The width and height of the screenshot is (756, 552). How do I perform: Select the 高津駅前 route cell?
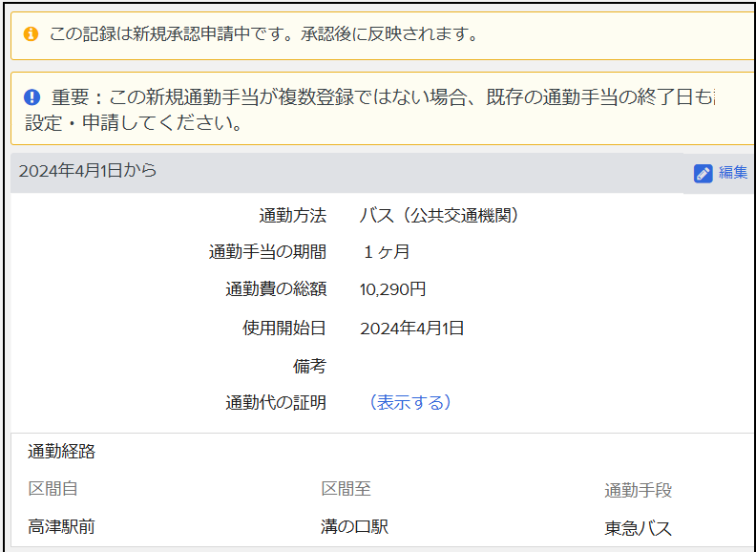pos(61,527)
